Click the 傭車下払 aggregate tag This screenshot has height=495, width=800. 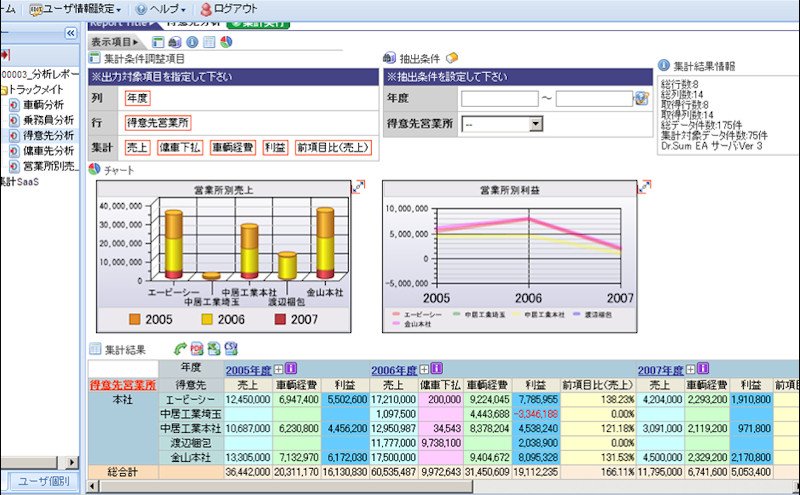tap(180, 147)
